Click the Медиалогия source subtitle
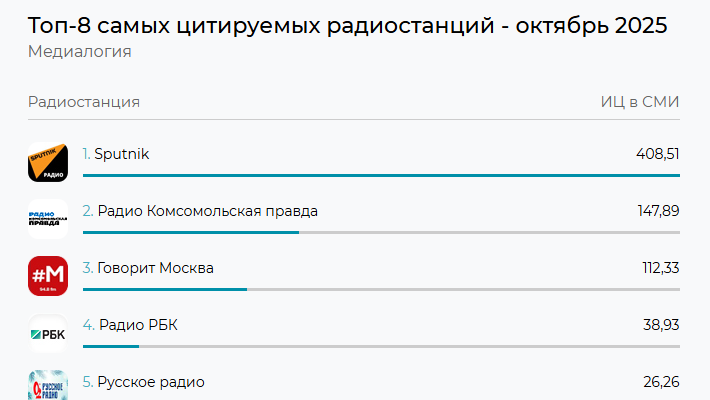This screenshot has height=400, width=710. click(80, 52)
